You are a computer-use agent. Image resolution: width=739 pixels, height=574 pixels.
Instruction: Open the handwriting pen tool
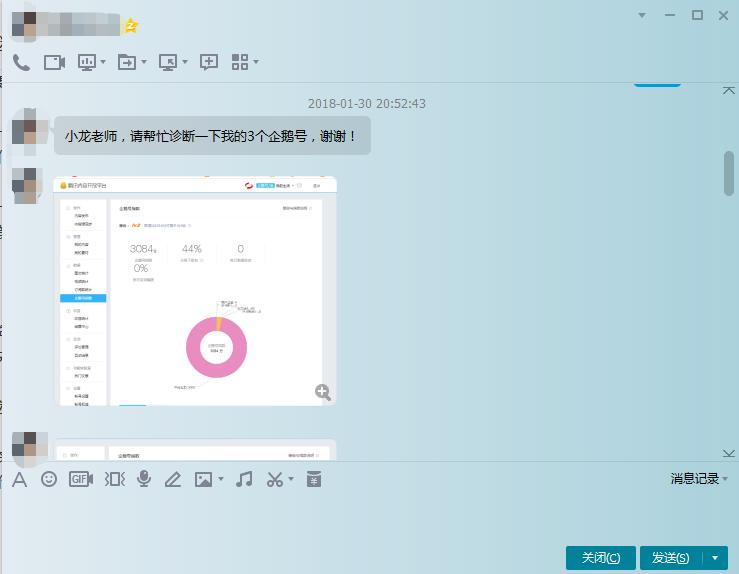point(172,479)
